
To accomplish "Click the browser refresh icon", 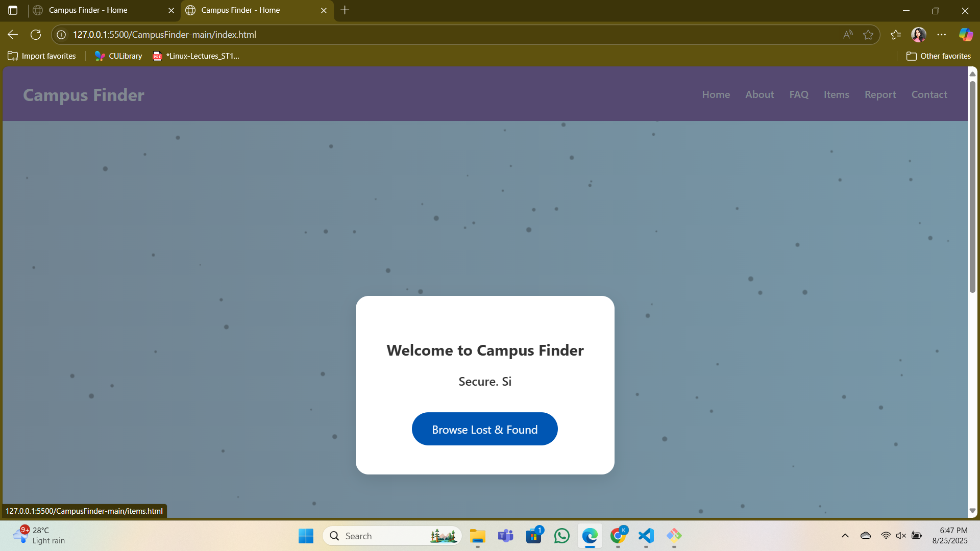I will coord(36,35).
